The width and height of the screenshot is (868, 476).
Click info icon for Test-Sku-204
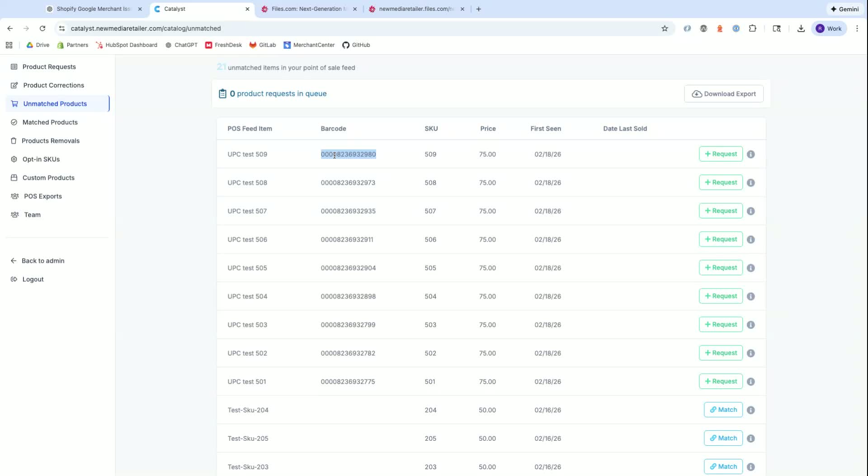pos(750,411)
